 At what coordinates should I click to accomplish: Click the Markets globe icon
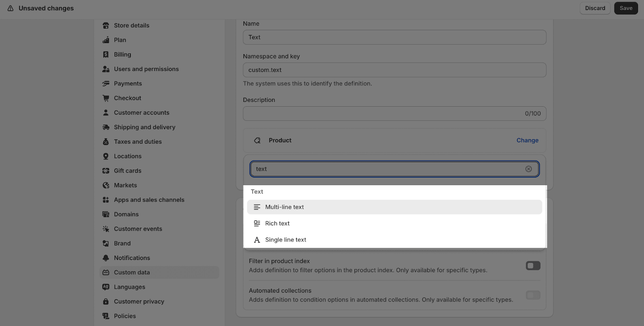[106, 185]
